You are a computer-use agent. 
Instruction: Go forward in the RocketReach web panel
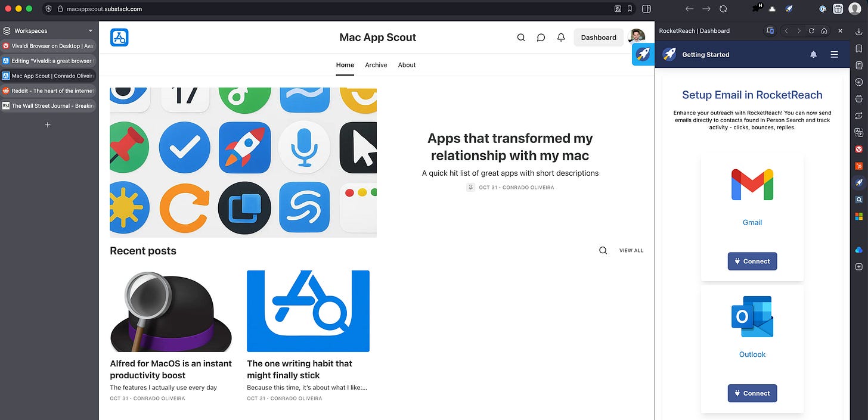(799, 30)
